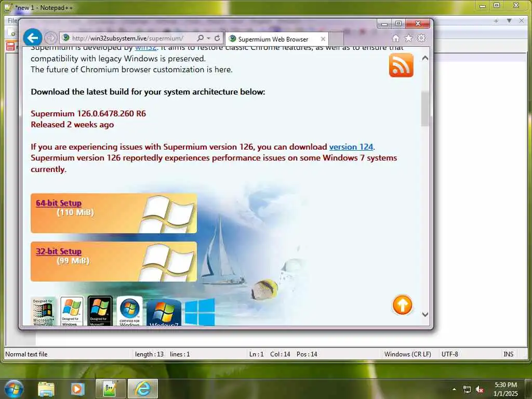This screenshot has width=532, height=399.
Task: Click the vertical scrollbar thumb
Action: point(425,109)
